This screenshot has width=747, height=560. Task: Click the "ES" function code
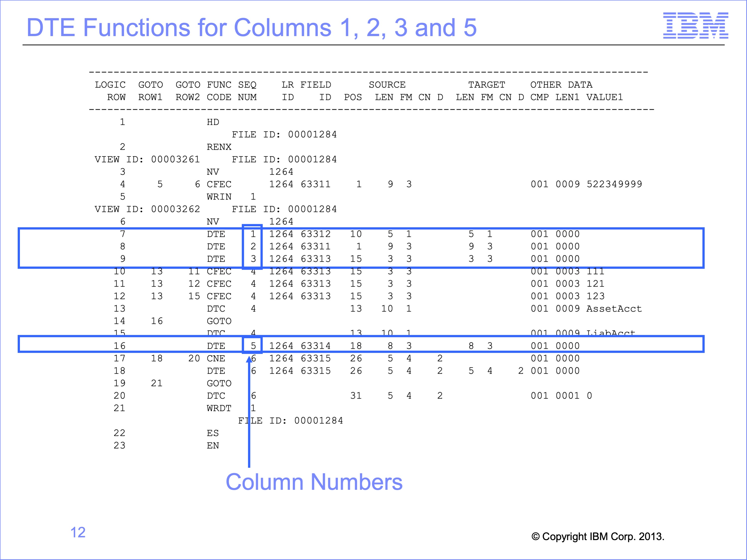(213, 433)
